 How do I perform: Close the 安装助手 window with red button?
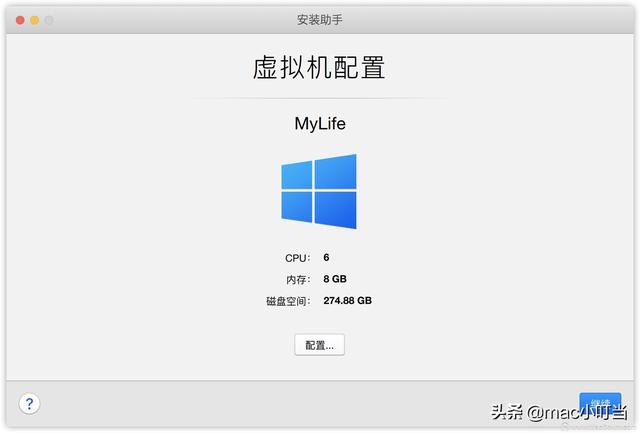pos(20,20)
